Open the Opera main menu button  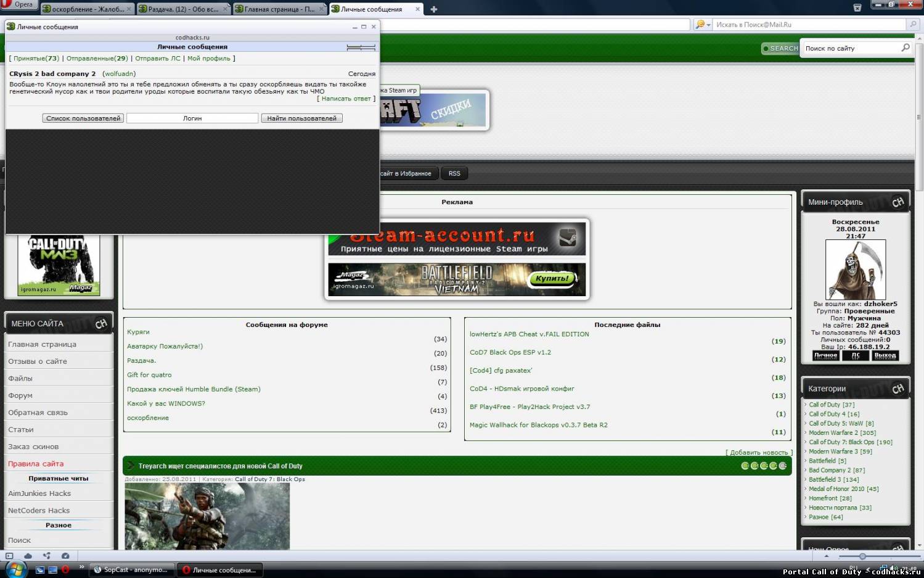pos(18,4)
